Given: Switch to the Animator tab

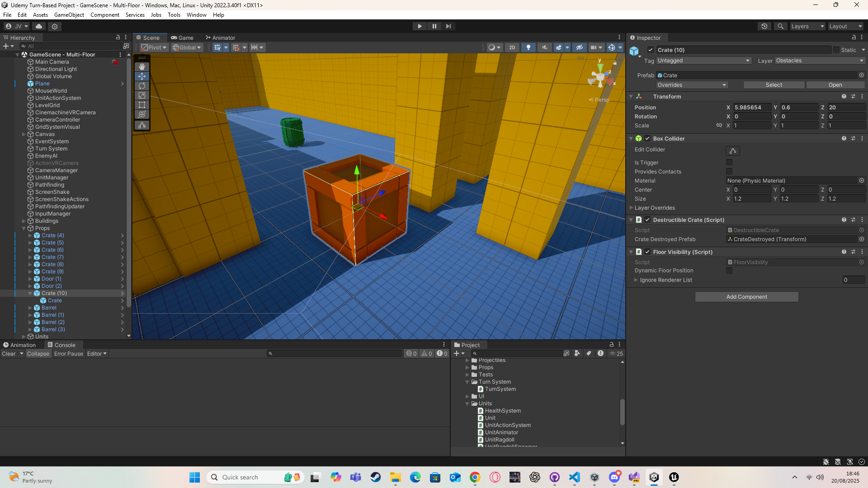Looking at the screenshot, I should coord(221,38).
